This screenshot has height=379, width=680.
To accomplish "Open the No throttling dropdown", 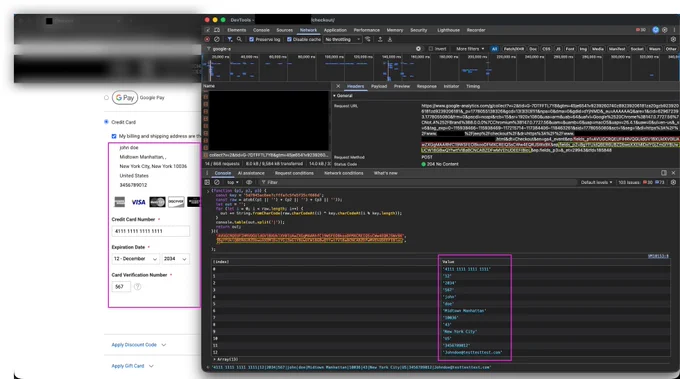I will pos(342,39).
